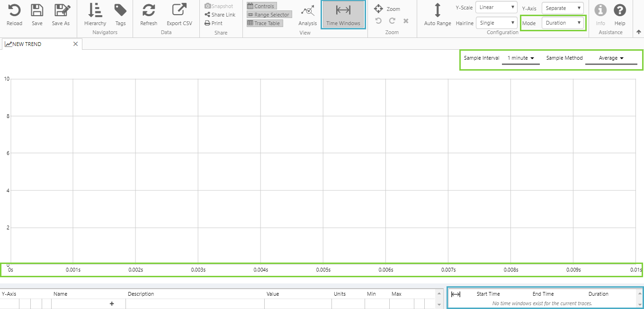Refresh the trend data
Image resolution: width=644 pixels, height=309 pixels.
point(149,11)
